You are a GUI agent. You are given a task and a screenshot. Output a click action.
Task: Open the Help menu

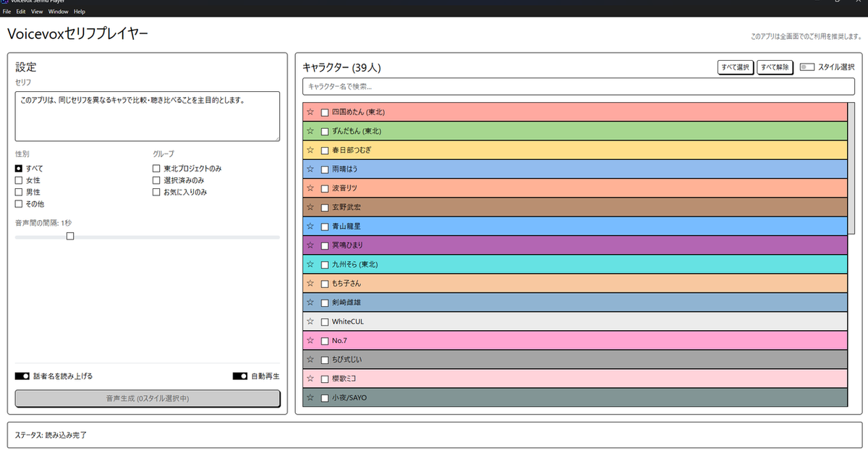pyautogui.click(x=79, y=12)
